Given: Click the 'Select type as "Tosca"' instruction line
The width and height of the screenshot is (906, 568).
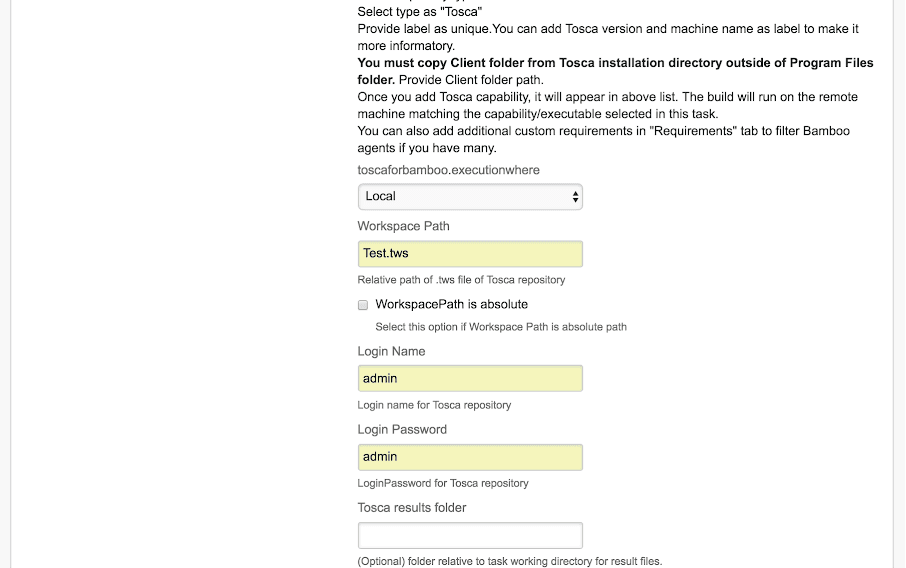Looking at the screenshot, I should 420,12.
